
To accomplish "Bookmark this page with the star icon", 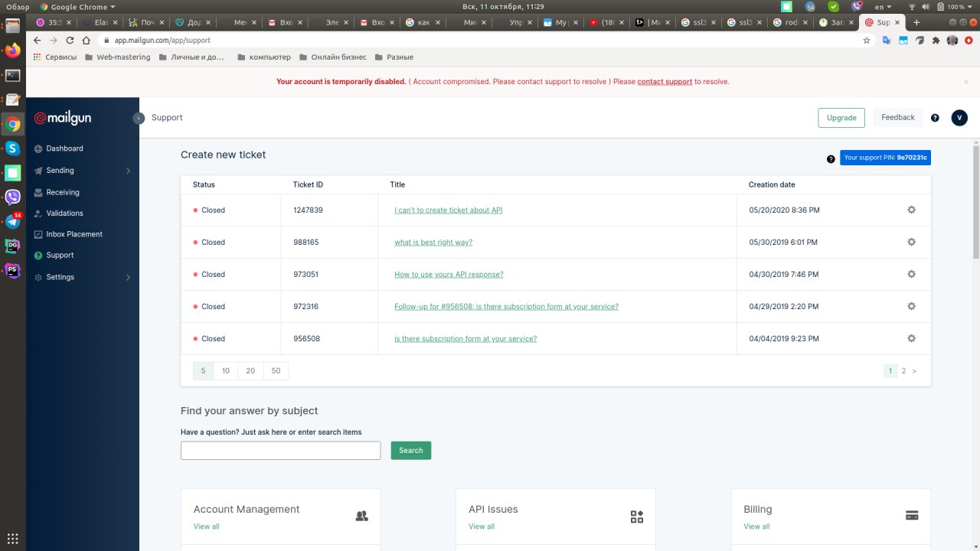I will point(866,40).
